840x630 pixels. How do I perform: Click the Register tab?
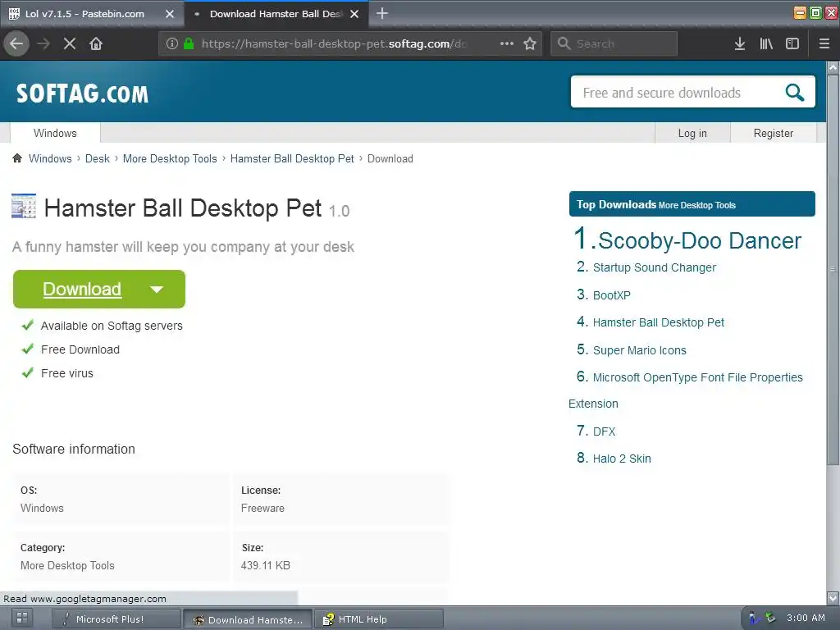(773, 133)
